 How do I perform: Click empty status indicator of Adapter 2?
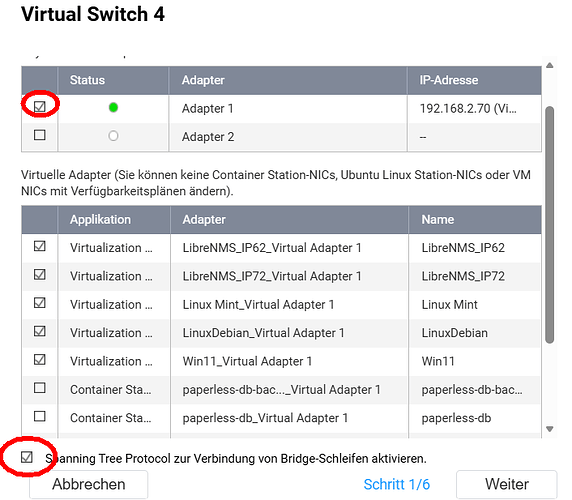[x=113, y=136]
